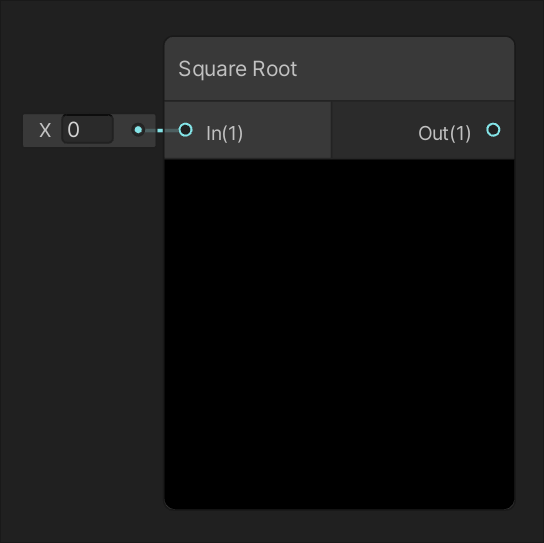The width and height of the screenshot is (544, 543).
Task: Click the In(1) input port circle
Action: tap(186, 130)
